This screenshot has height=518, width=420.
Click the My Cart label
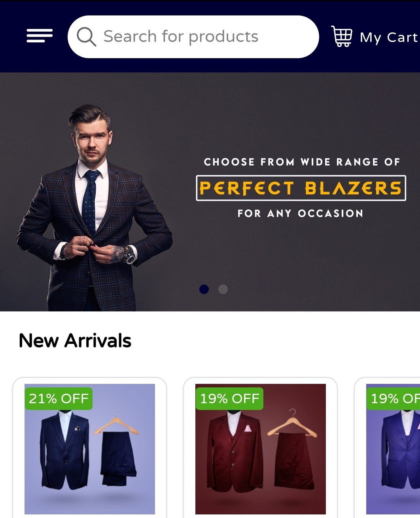[388, 37]
